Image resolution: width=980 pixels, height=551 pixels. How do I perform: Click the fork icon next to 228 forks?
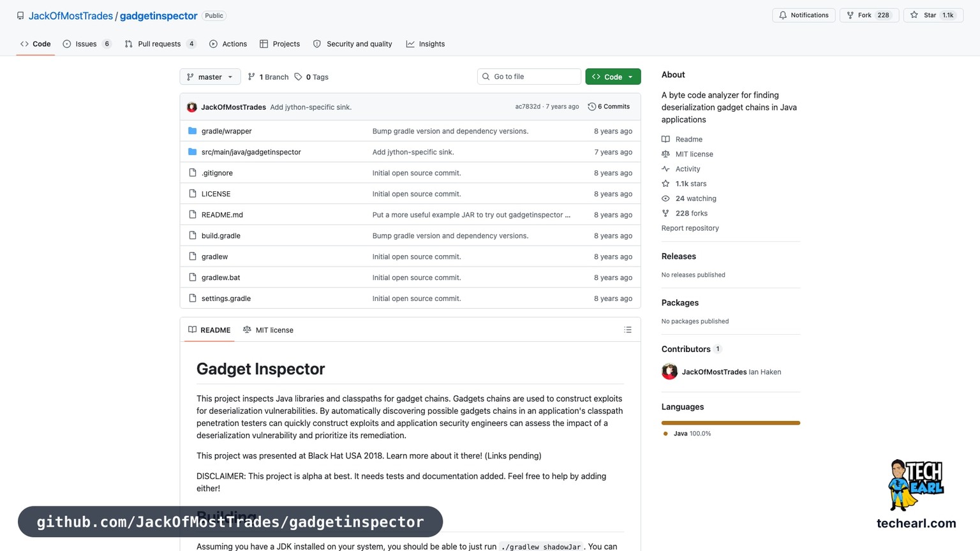665,213
